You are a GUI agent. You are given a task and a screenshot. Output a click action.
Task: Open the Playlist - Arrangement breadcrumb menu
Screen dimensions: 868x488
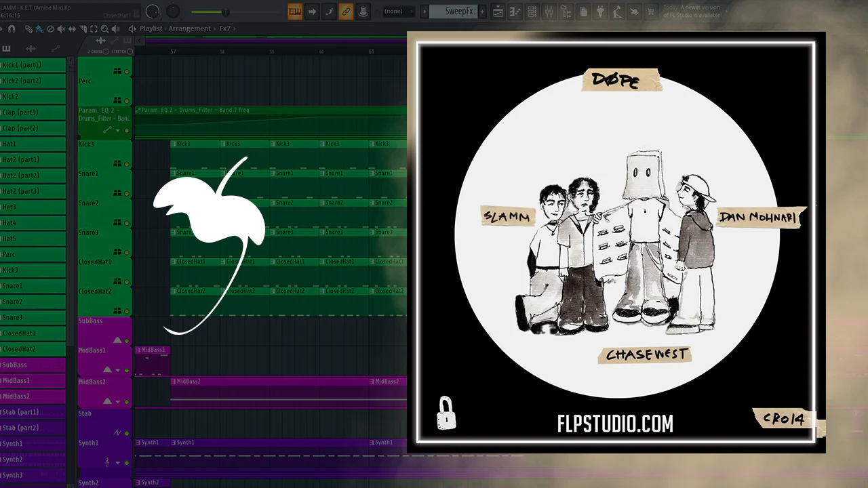pyautogui.click(x=175, y=29)
